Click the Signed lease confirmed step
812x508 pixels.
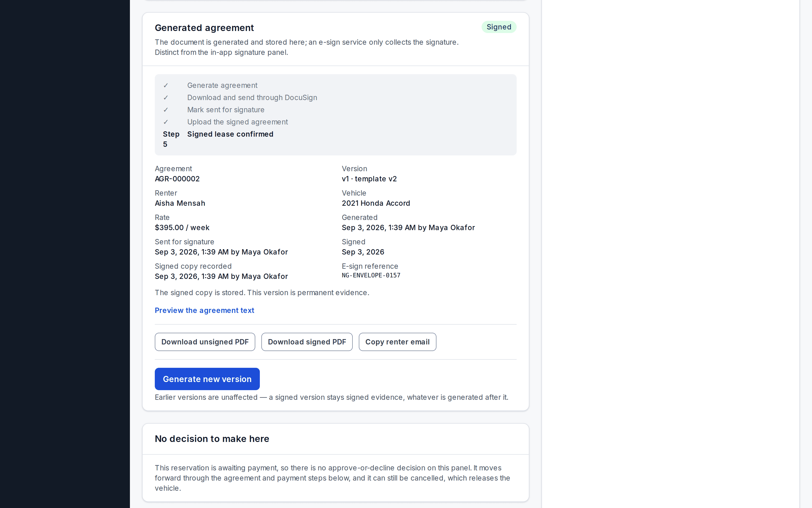coord(230,134)
